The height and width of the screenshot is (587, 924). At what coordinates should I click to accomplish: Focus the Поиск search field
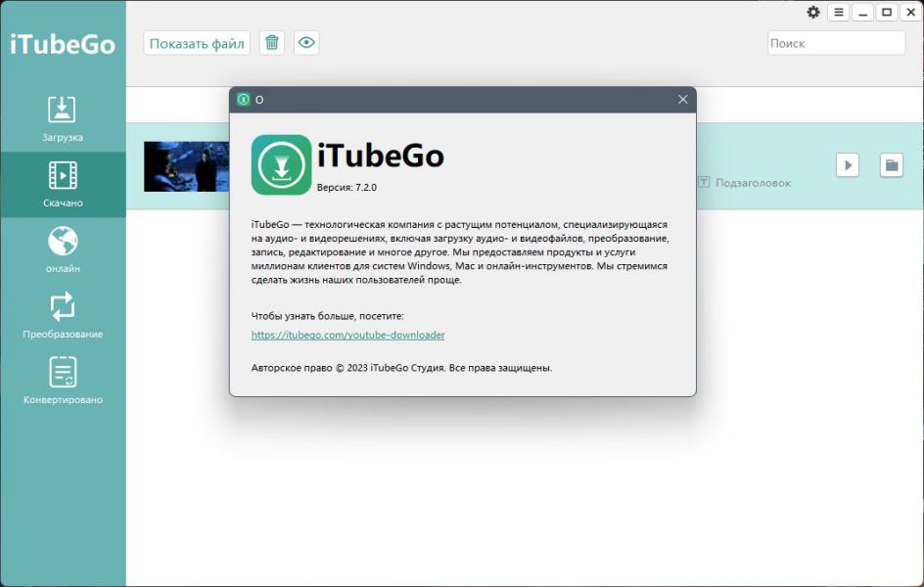(x=836, y=43)
